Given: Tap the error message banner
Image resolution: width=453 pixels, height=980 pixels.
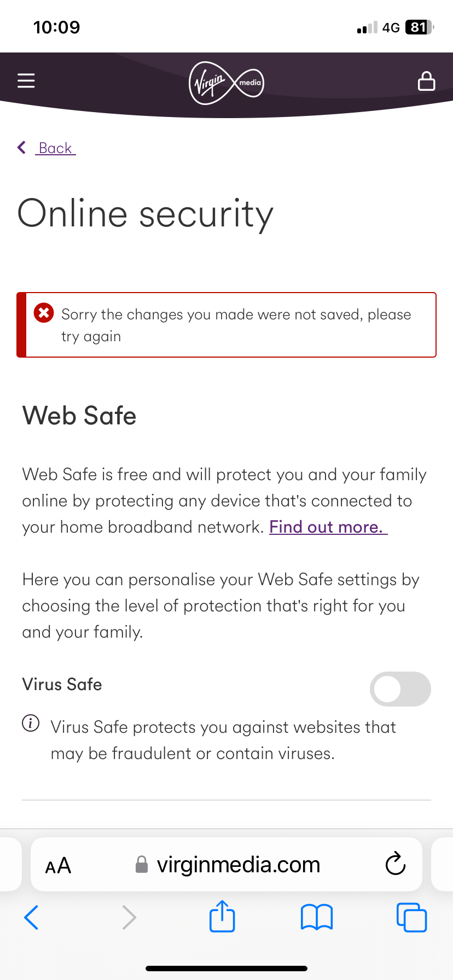Looking at the screenshot, I should point(226,325).
